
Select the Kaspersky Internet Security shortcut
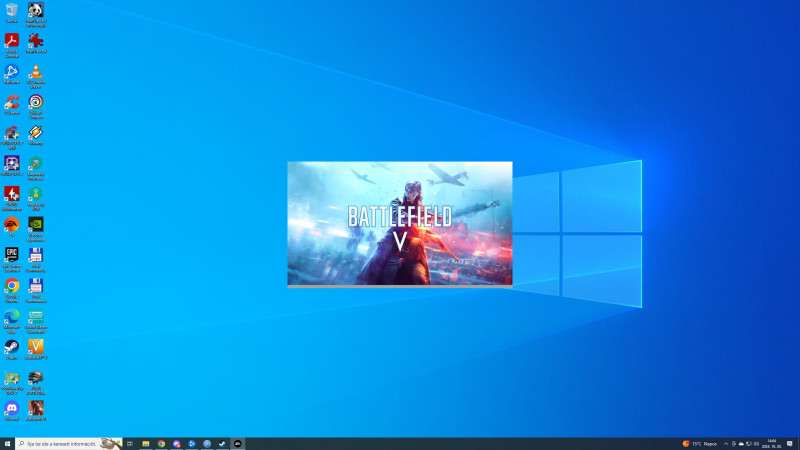point(36,167)
